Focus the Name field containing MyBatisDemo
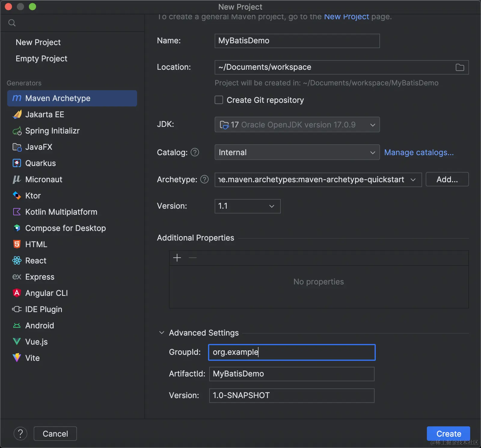The width and height of the screenshot is (481, 448). (x=297, y=41)
